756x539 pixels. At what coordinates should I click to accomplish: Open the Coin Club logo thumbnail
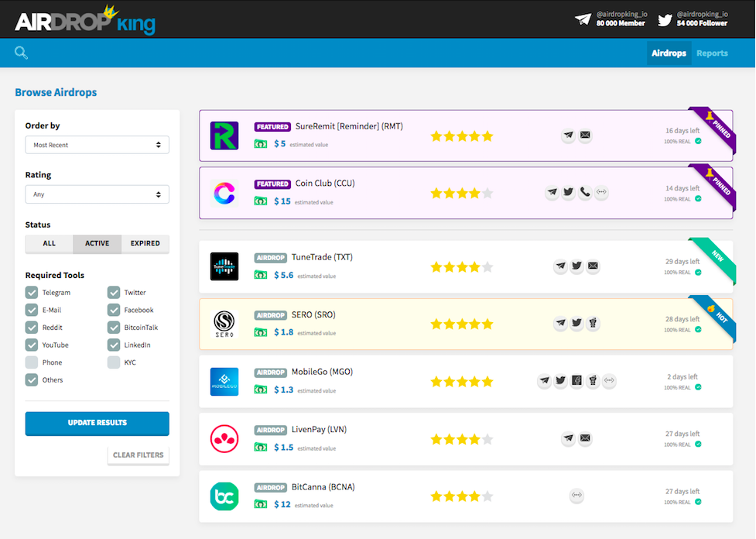pos(224,193)
